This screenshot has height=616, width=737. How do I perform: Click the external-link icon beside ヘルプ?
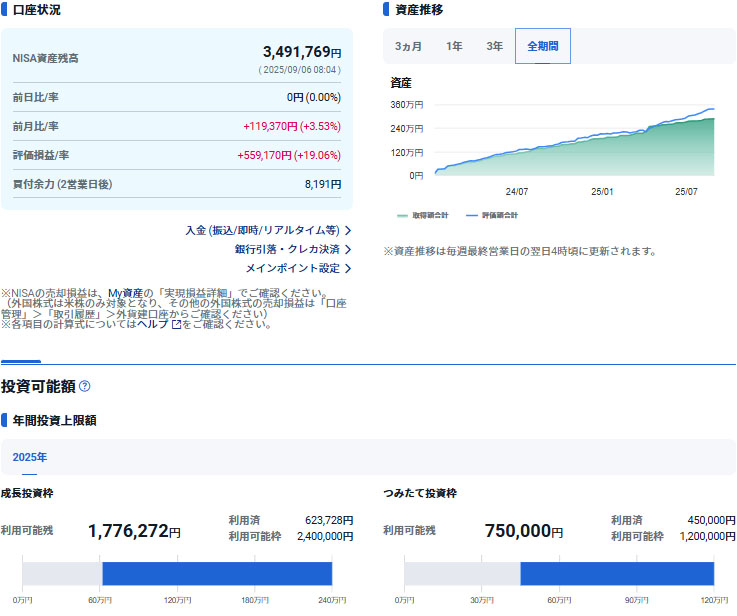click(176, 324)
